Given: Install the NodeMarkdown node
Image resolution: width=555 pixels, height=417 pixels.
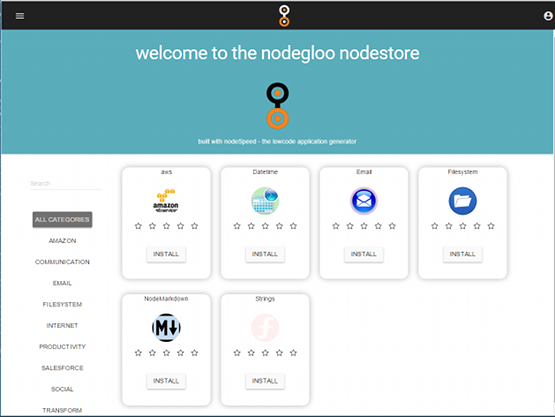Looking at the screenshot, I should coord(166,381).
